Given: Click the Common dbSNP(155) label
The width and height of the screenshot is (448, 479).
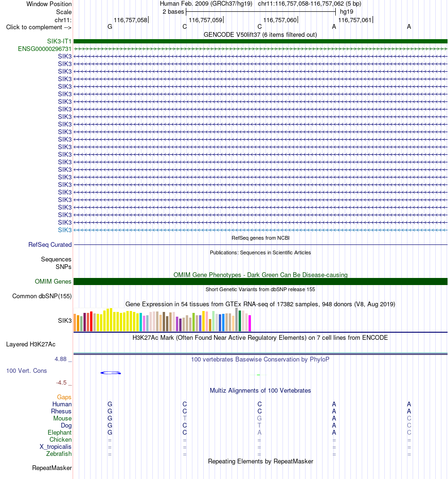Looking at the screenshot, I should coord(42,296).
